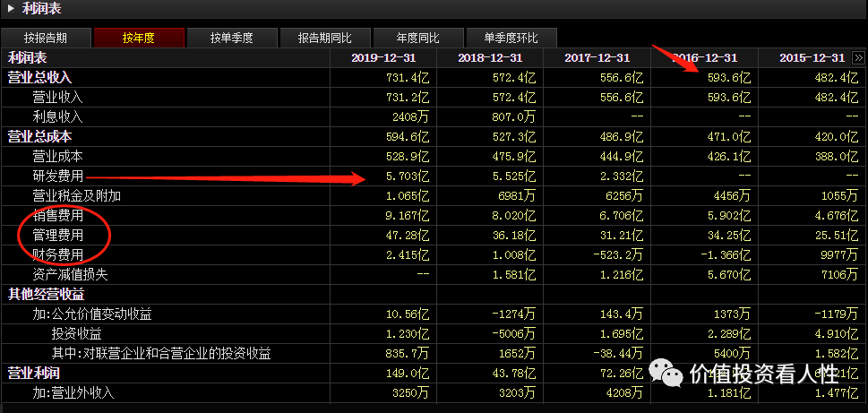The image size is (868, 413).
Task: Select the 投资收益 row label
Action: (x=76, y=334)
